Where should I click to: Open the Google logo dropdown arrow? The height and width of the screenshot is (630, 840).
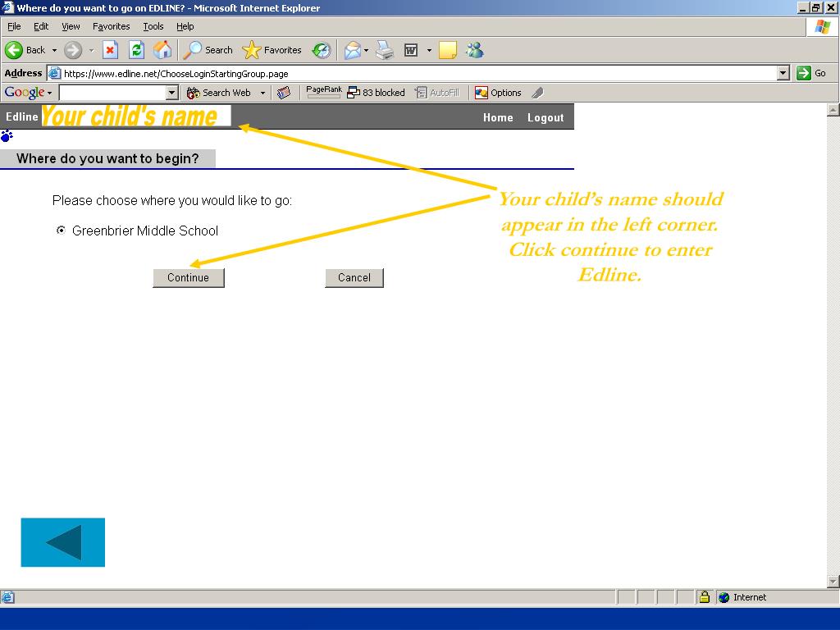point(49,93)
